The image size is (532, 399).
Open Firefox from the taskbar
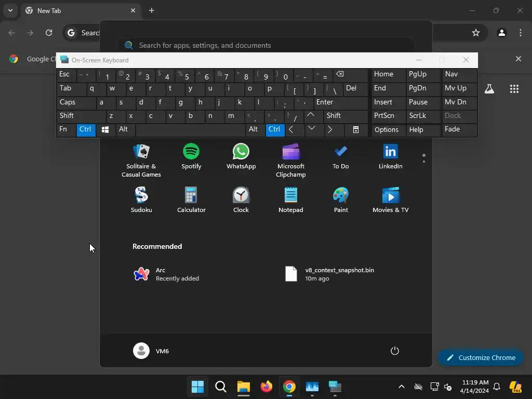(x=266, y=387)
